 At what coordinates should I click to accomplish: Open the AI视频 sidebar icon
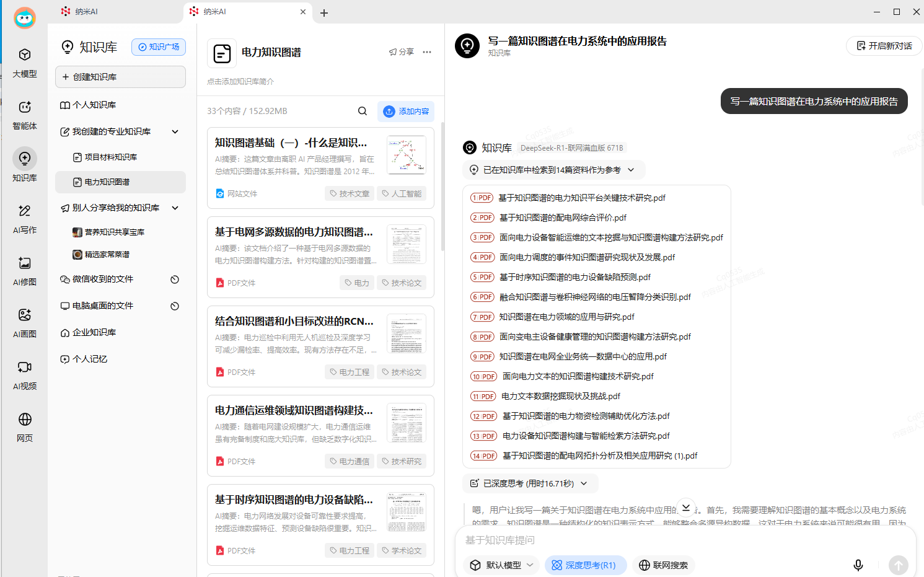(x=25, y=375)
